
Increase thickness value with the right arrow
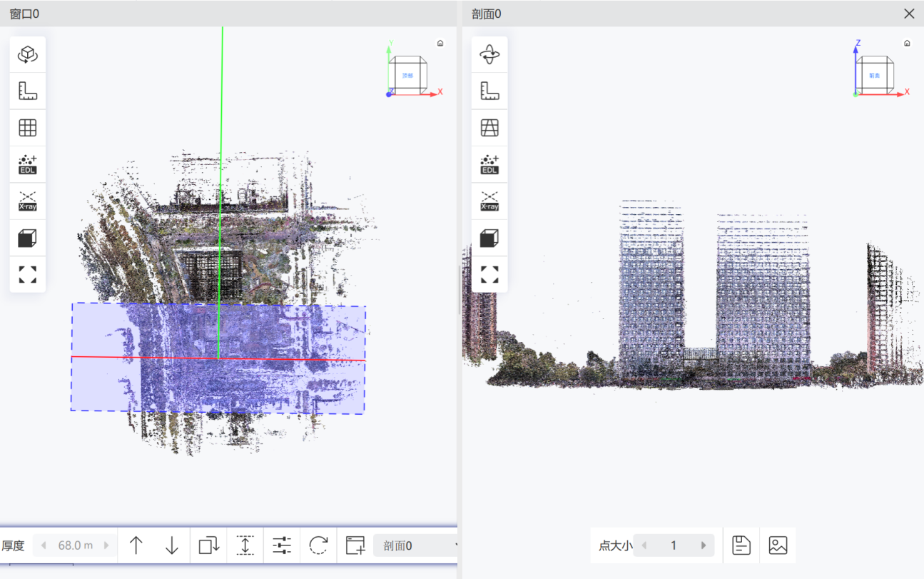106,545
